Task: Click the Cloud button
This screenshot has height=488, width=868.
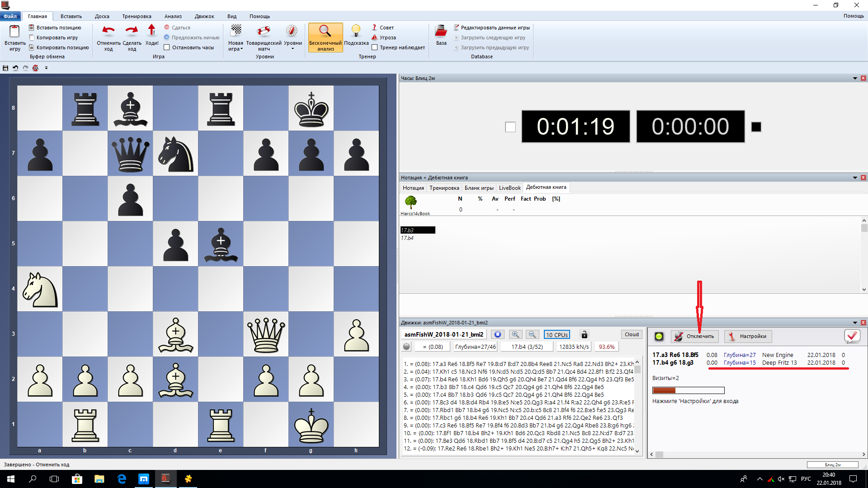Action: coord(632,334)
